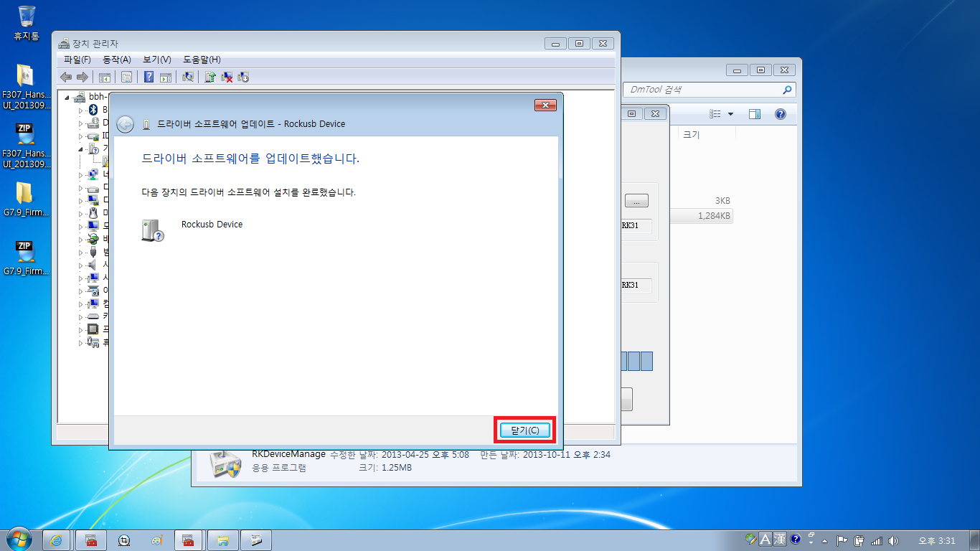Viewport: 980px width, 551px height.
Task: Select the imaging device camera icon in tree
Action: coord(93,291)
